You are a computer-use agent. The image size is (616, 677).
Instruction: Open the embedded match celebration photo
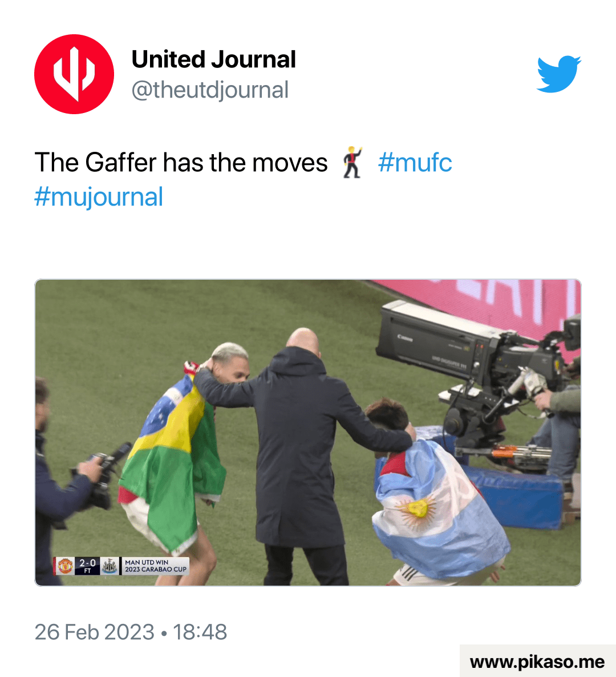[x=308, y=433]
